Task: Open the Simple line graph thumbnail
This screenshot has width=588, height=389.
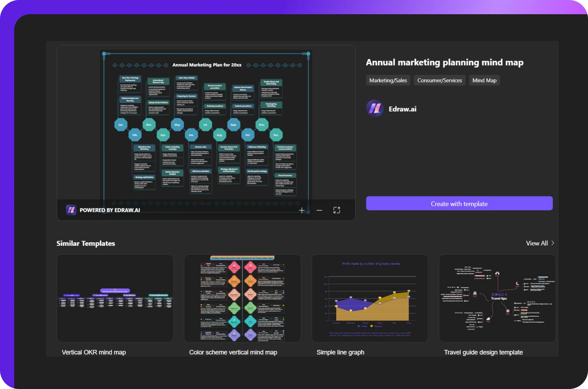Action: [x=370, y=298]
